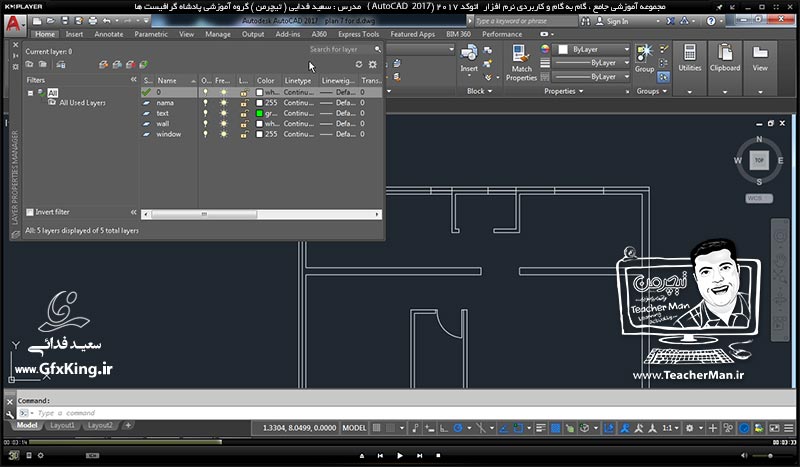Toggle On bulb for wall layer
Viewport: 800px width, 467px height.
pos(206,124)
